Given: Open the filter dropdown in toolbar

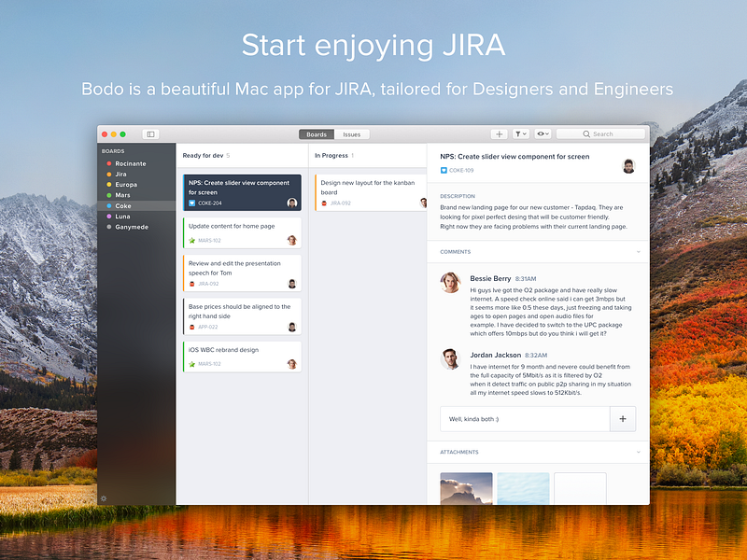Looking at the screenshot, I should [520, 134].
